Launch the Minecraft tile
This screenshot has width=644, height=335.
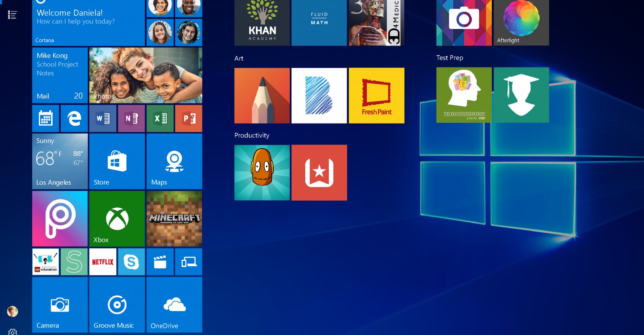(174, 219)
